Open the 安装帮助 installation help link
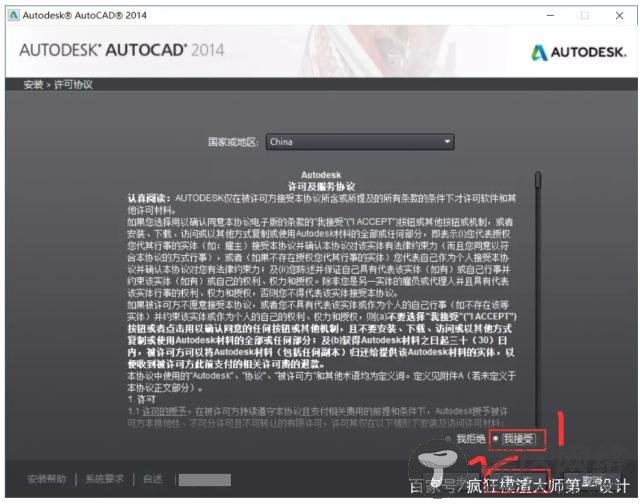 pyautogui.click(x=46, y=479)
